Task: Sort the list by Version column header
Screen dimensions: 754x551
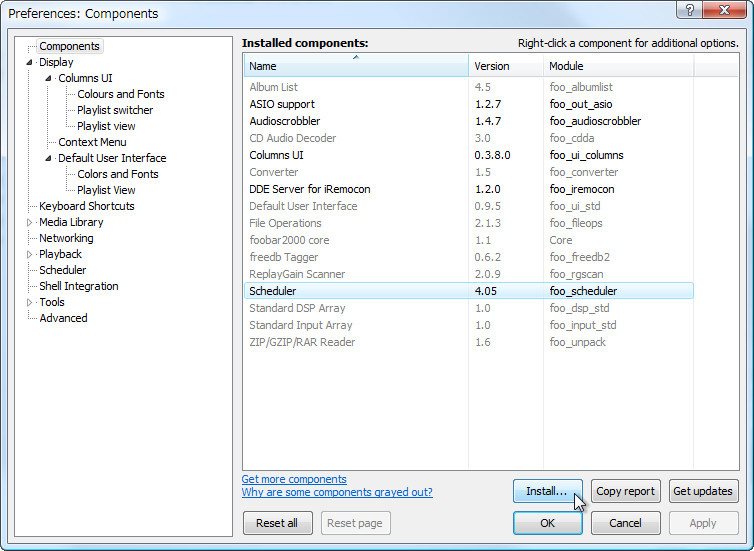Action: click(x=505, y=66)
